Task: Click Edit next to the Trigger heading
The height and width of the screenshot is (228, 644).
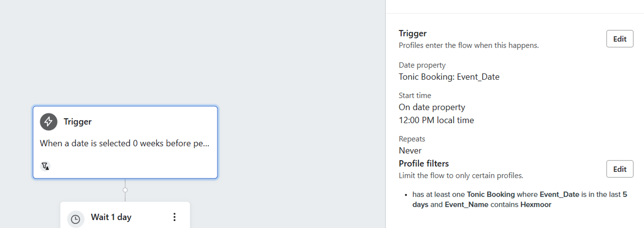Action: pyautogui.click(x=620, y=39)
